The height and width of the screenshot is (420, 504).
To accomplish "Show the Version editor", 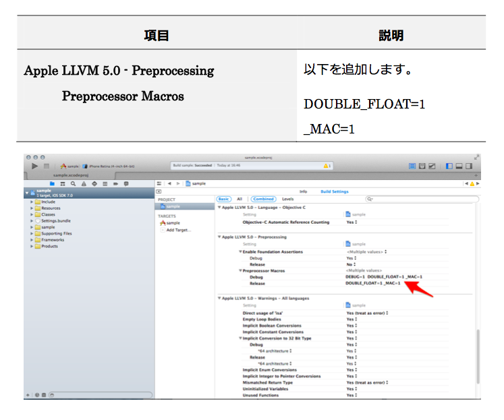I will coord(432,166).
